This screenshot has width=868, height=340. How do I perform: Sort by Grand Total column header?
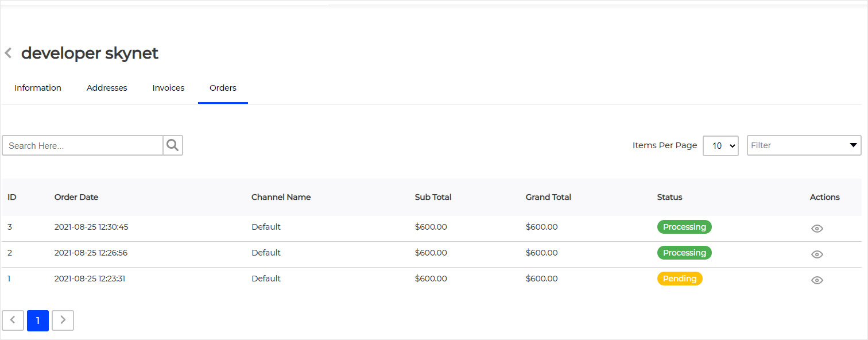pos(548,197)
